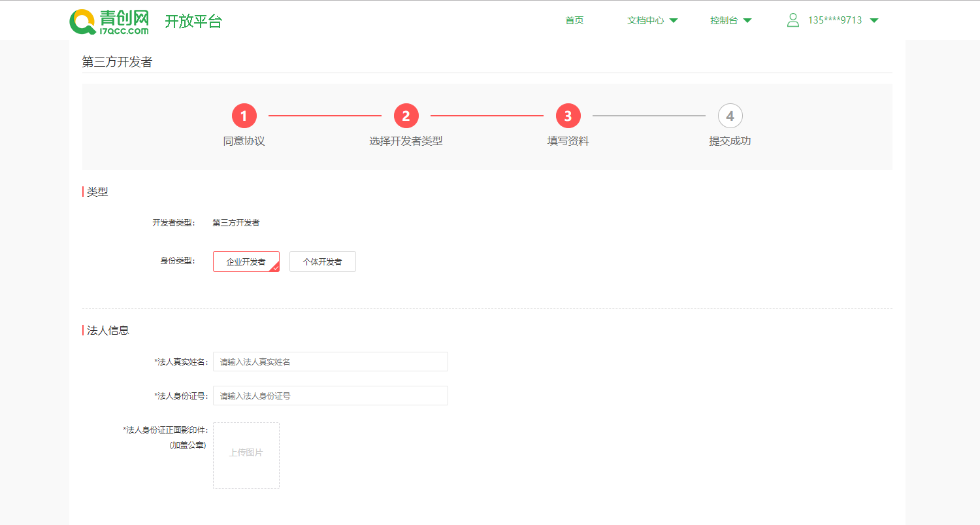Image resolution: width=980 pixels, height=525 pixels.
Task: Click the 类型 section heading
Action: pyautogui.click(x=97, y=192)
